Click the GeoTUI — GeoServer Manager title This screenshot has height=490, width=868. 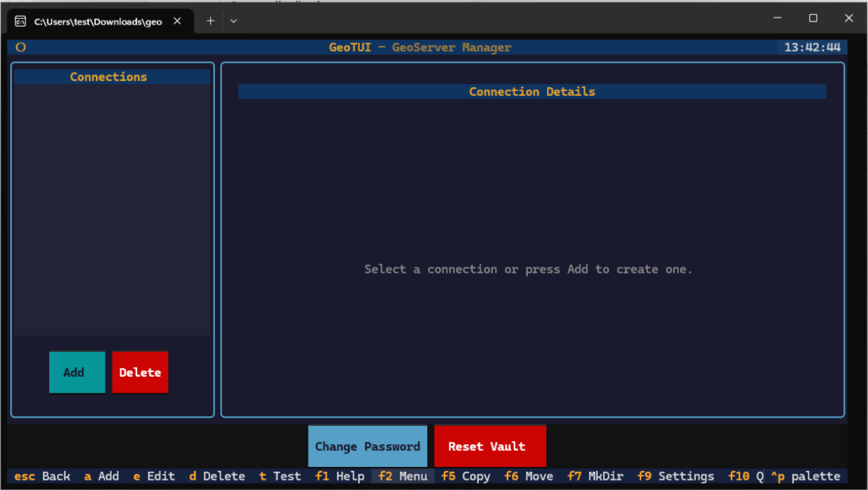point(420,47)
